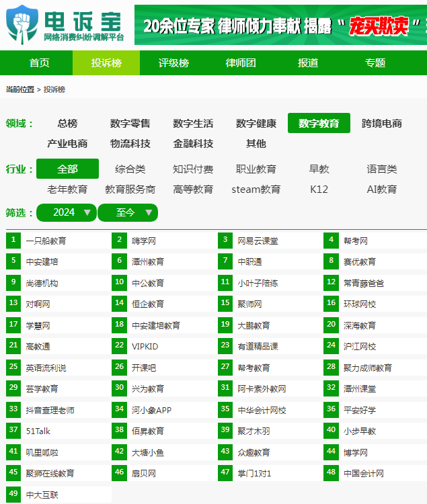This screenshot has height=504, width=427.
Task: Select the 跨境电商 domain filter
Action: [382, 123]
